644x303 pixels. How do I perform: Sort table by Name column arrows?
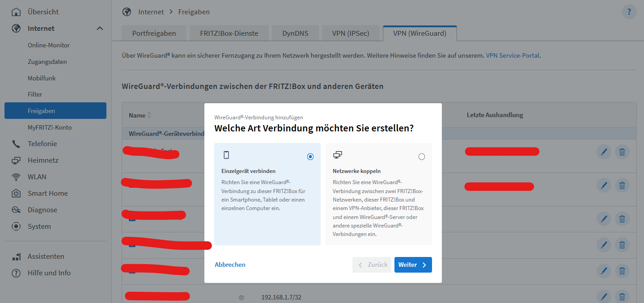pos(149,115)
